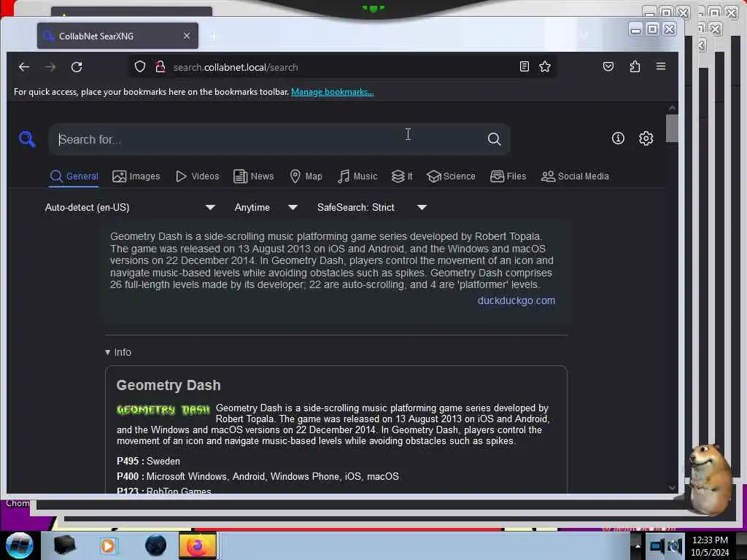747x560 pixels.
Task: Switch to the Files category
Action: pyautogui.click(x=508, y=176)
